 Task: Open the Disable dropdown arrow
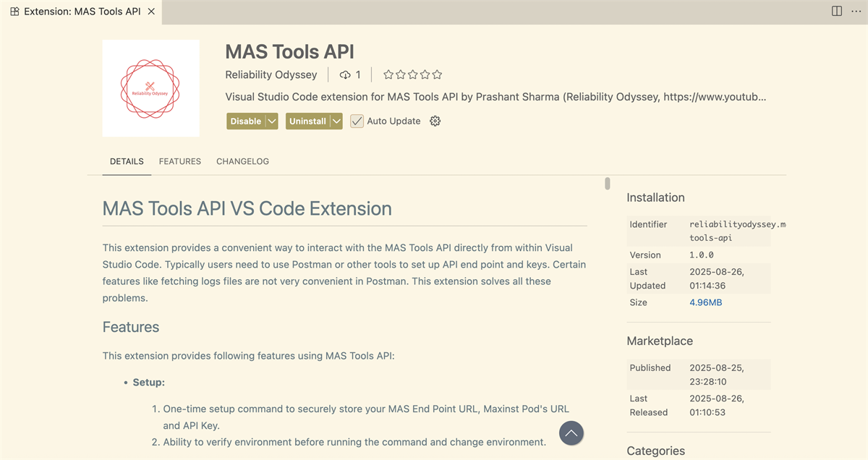[271, 121]
